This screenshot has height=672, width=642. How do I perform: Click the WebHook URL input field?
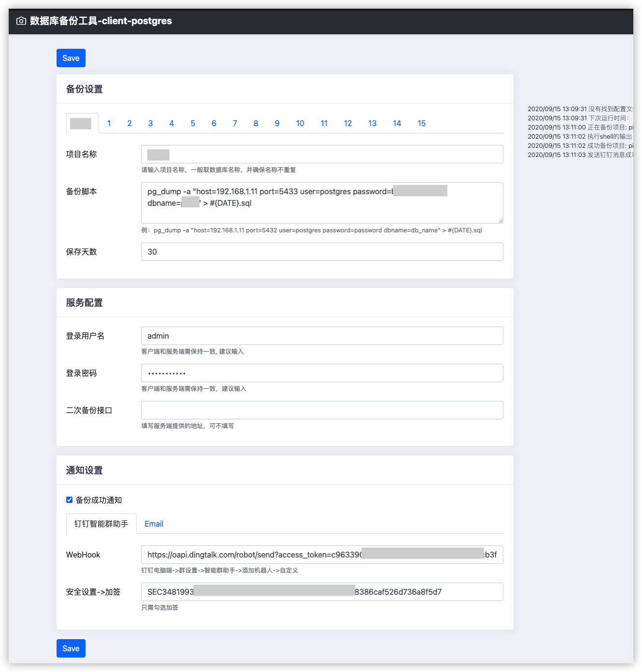point(322,555)
